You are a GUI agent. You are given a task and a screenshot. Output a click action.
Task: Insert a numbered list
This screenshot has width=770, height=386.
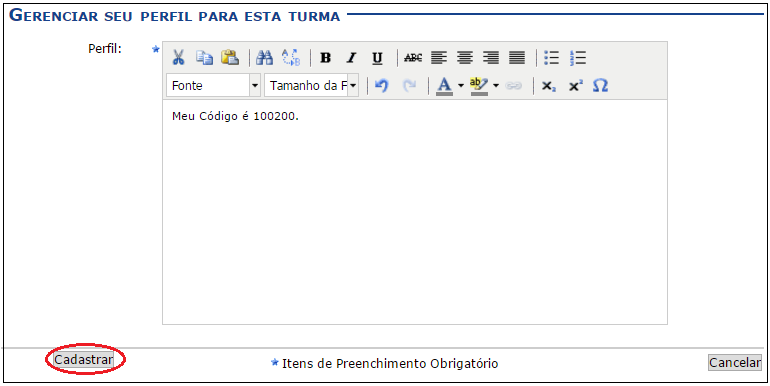578,58
